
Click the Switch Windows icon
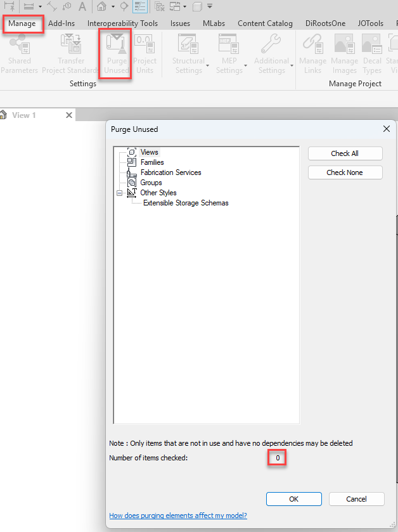(175, 6)
